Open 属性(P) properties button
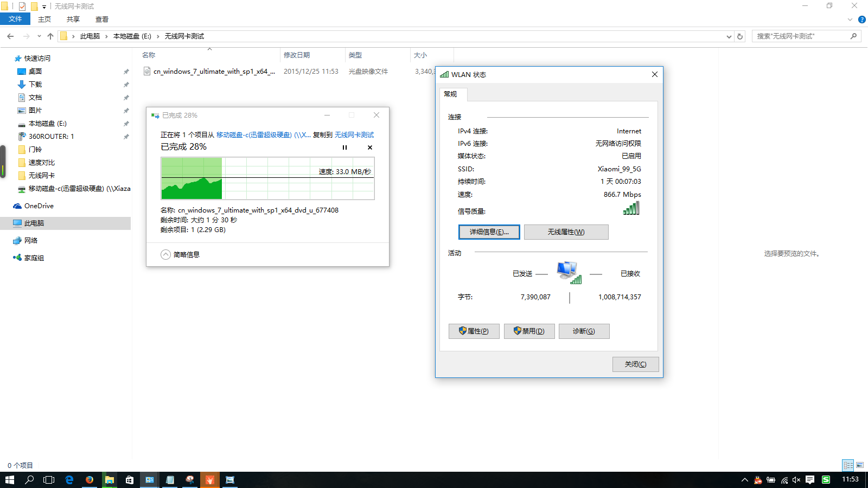Screen dimensions: 868x488 click(x=474, y=331)
